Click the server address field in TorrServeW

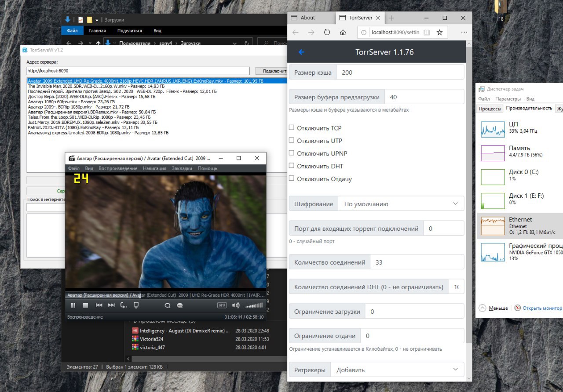click(x=138, y=71)
